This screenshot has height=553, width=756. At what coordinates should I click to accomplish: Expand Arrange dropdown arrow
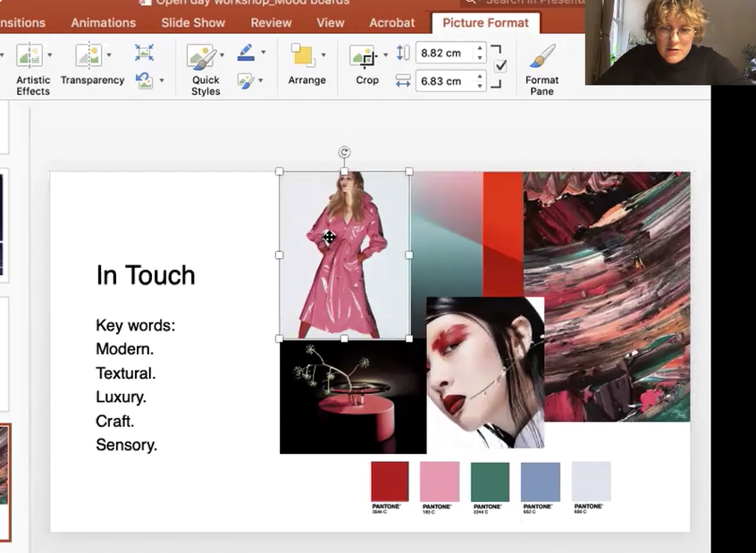click(x=323, y=55)
